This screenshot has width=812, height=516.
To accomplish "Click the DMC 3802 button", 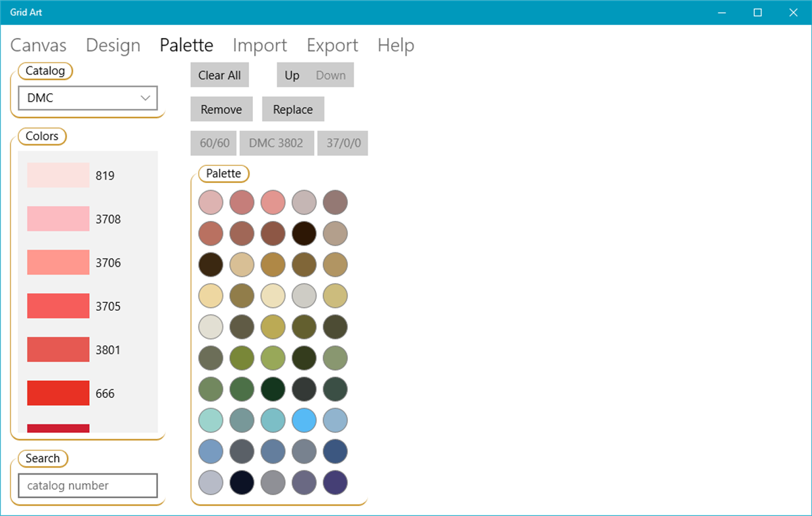I will pyautogui.click(x=276, y=143).
